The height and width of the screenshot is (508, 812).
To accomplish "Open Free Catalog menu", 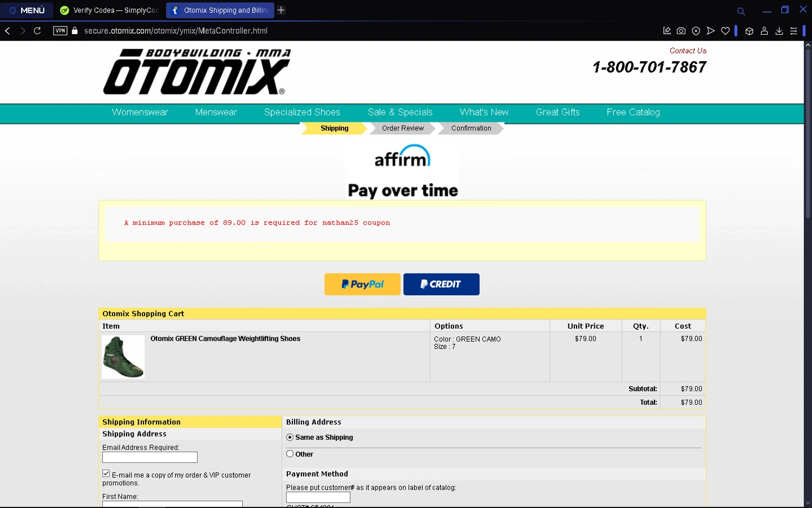I will [633, 112].
